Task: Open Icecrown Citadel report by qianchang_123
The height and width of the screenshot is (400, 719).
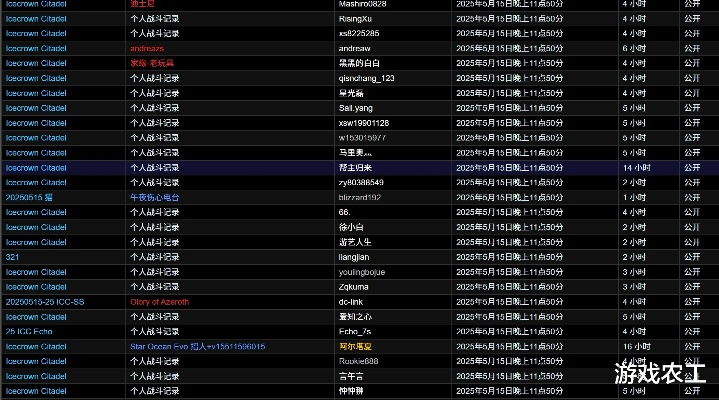Action: point(36,78)
